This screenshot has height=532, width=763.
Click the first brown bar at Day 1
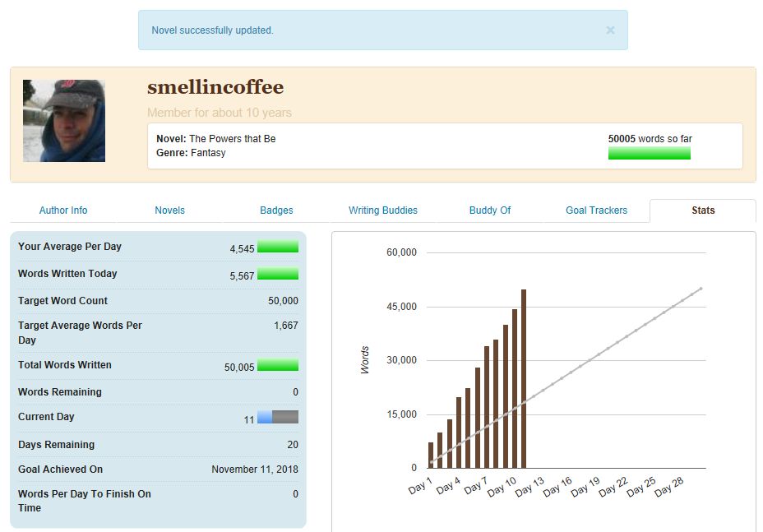pos(430,455)
